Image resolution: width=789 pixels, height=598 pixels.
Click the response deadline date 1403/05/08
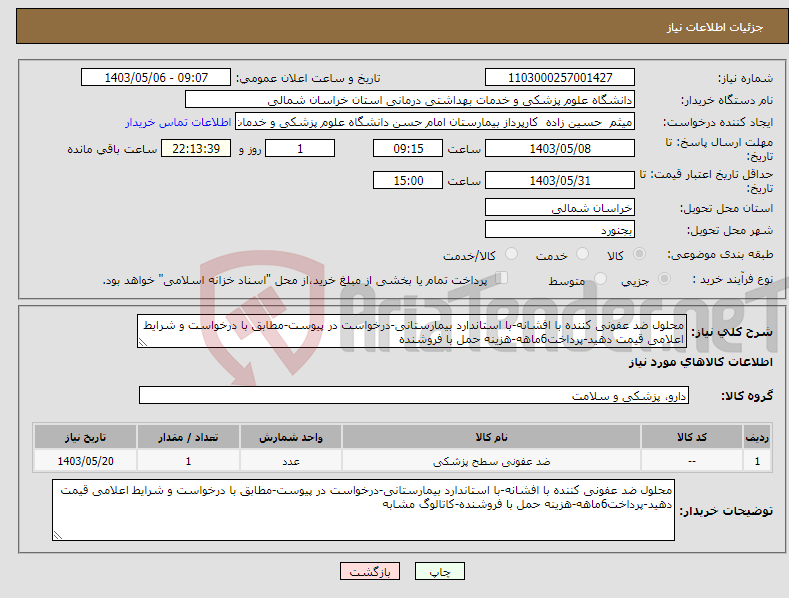click(560, 148)
